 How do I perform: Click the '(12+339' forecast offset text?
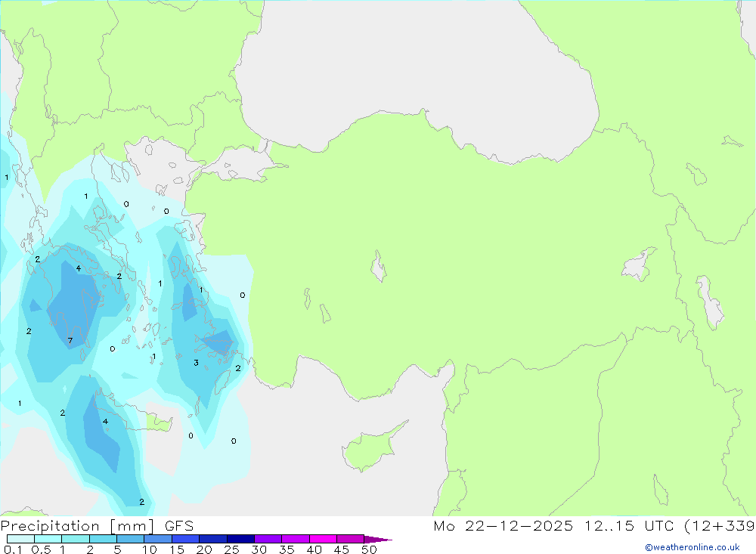(720, 526)
